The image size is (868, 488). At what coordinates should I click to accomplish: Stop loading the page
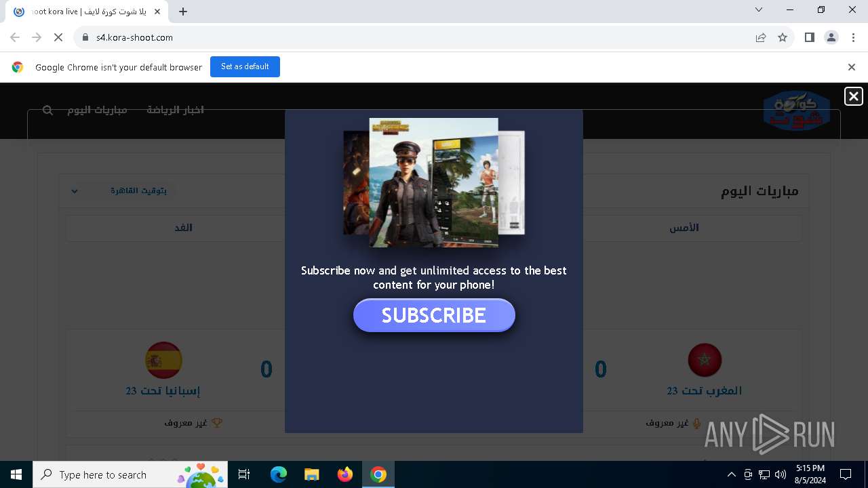pyautogui.click(x=58, y=37)
